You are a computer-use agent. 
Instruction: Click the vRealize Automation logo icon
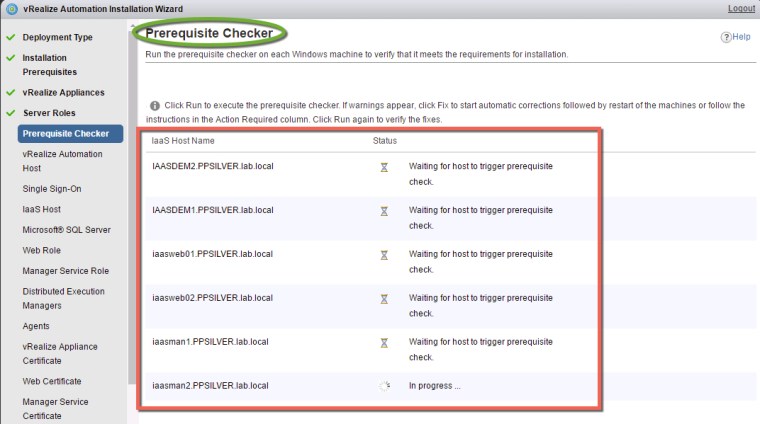tap(12, 9)
